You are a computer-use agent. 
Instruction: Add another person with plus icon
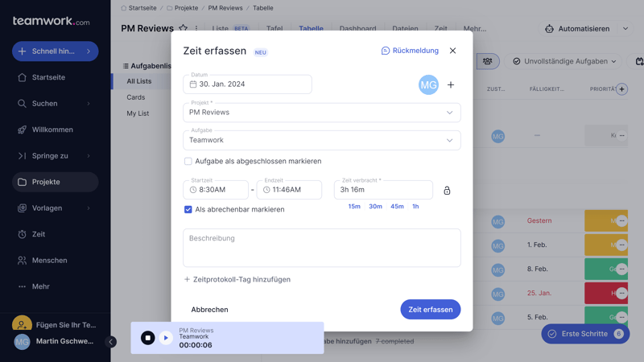[451, 85]
